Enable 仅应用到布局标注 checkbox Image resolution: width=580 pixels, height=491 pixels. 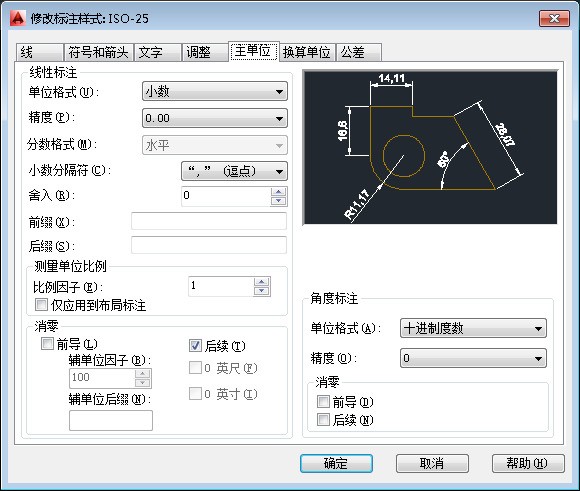point(41,305)
